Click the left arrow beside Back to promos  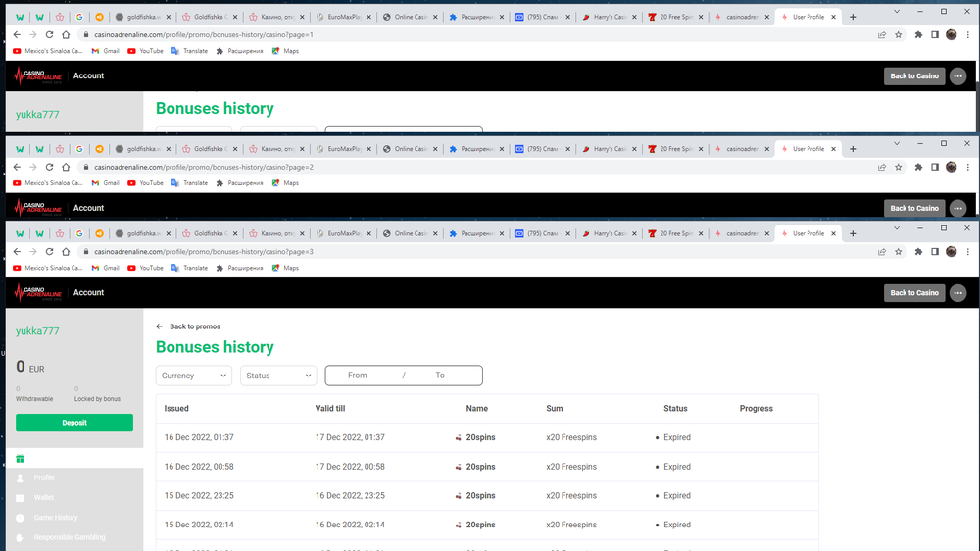(x=160, y=326)
